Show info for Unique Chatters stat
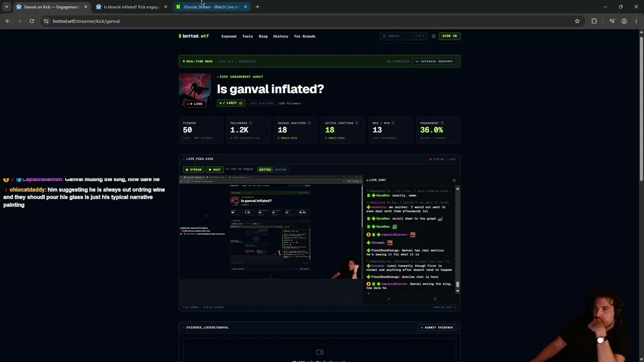The image size is (644, 362). pos(309,123)
